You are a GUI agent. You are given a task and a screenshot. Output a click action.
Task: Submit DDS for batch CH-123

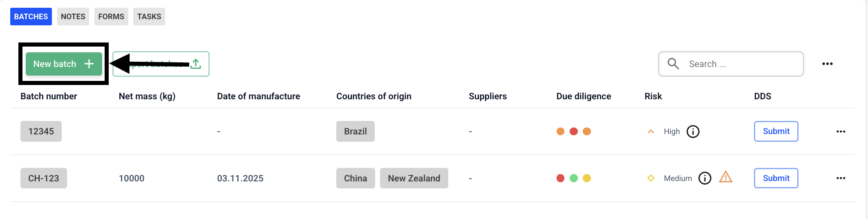click(x=776, y=178)
